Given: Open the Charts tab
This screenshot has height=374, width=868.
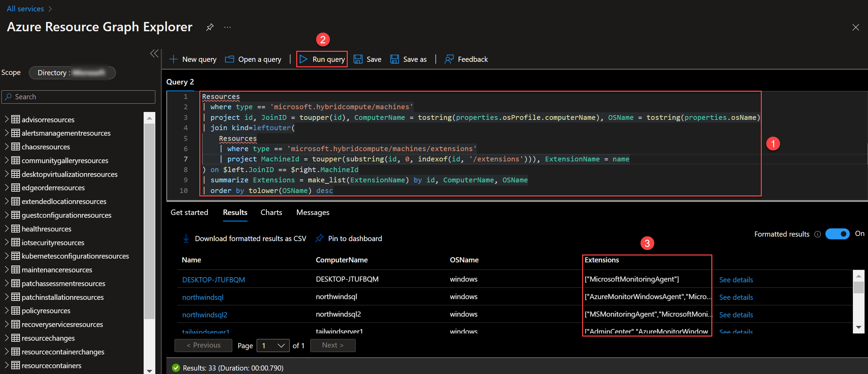Looking at the screenshot, I should pos(271,213).
